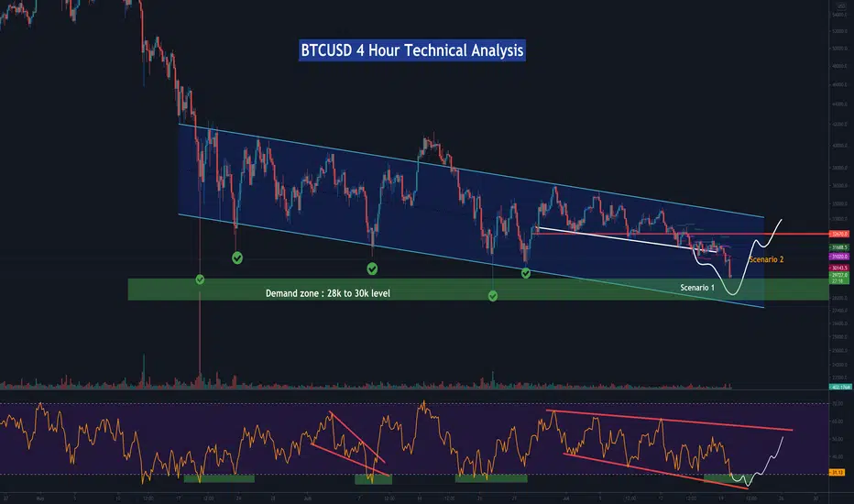
Task: Select the leftmost green checkmark marker
Action: click(x=200, y=279)
